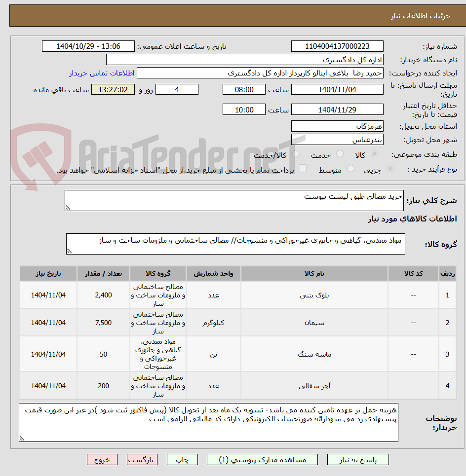Select the خدمت radio button

coord(340,154)
